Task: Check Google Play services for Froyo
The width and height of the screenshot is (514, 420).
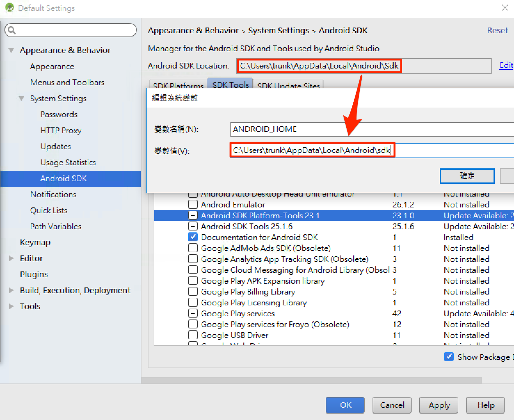Action: (193, 324)
